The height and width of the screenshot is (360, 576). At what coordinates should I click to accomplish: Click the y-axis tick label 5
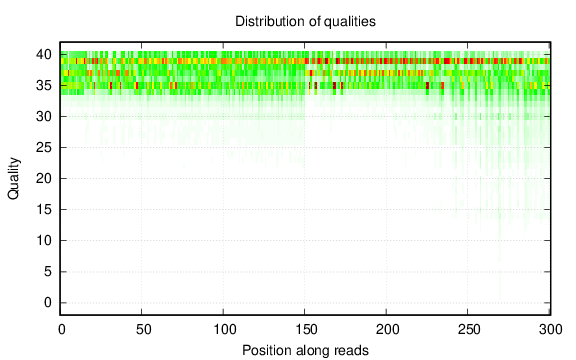pyautogui.click(x=48, y=272)
